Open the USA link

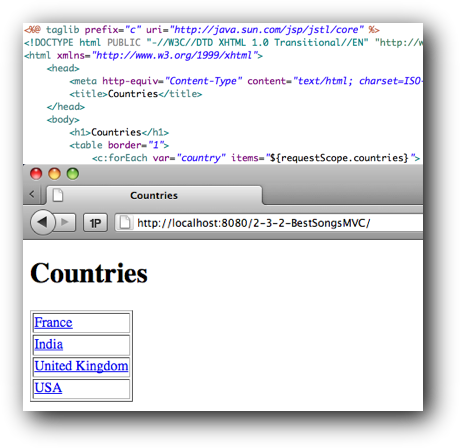(48, 388)
